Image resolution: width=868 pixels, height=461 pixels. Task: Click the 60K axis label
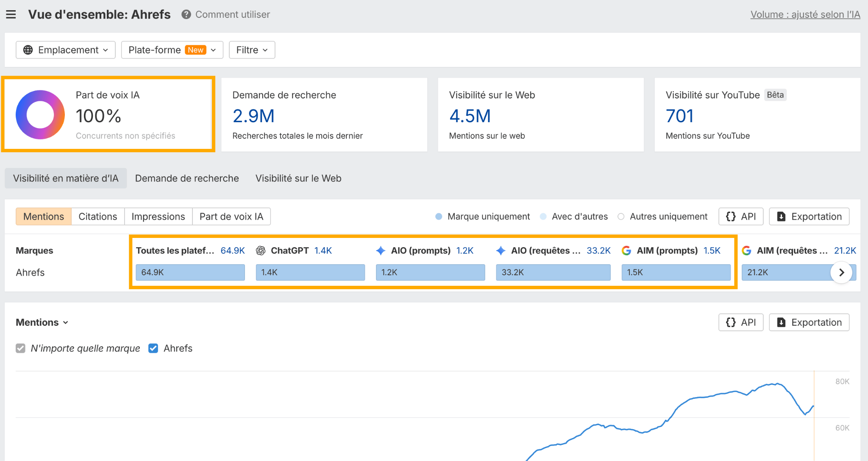[x=842, y=428]
